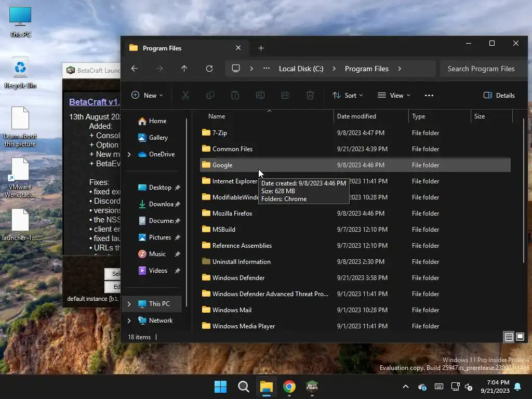Switch to large thumbnails view icon
This screenshot has height=399, width=532.
[x=520, y=337]
